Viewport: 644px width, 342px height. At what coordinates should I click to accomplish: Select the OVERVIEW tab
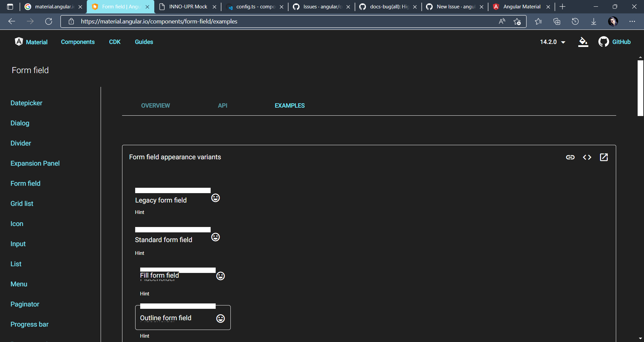tap(155, 106)
